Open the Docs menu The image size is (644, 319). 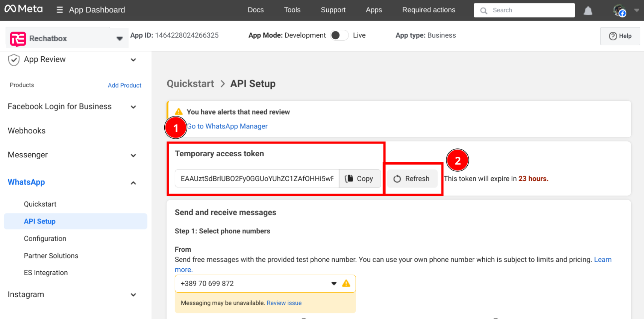pyautogui.click(x=256, y=10)
